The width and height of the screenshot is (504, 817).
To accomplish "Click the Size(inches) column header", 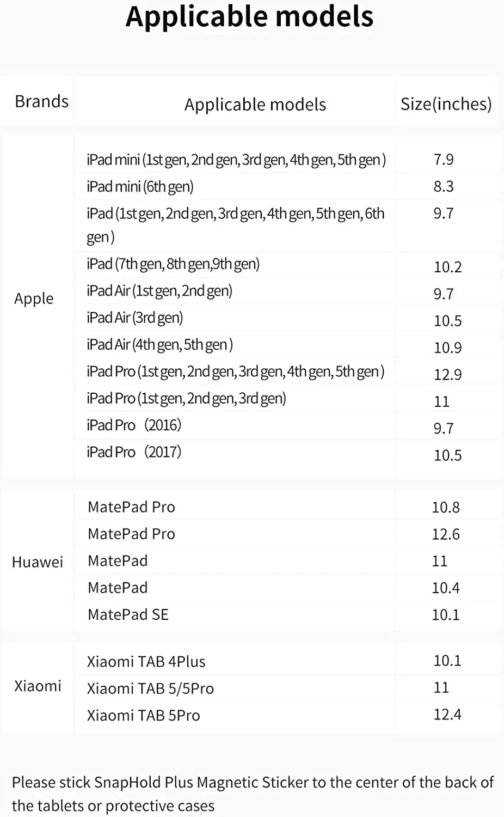I will pos(446,103).
